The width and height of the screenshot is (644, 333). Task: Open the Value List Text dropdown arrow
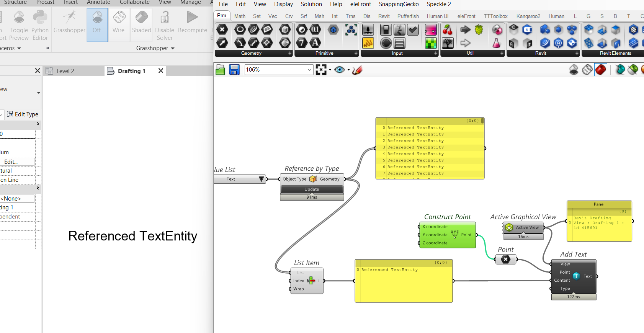tap(262, 179)
